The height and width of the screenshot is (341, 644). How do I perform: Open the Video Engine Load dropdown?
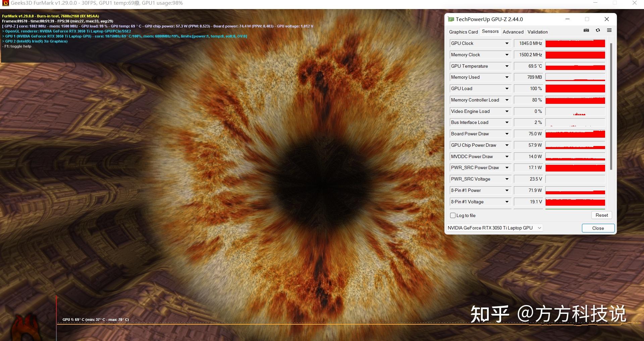click(x=507, y=112)
